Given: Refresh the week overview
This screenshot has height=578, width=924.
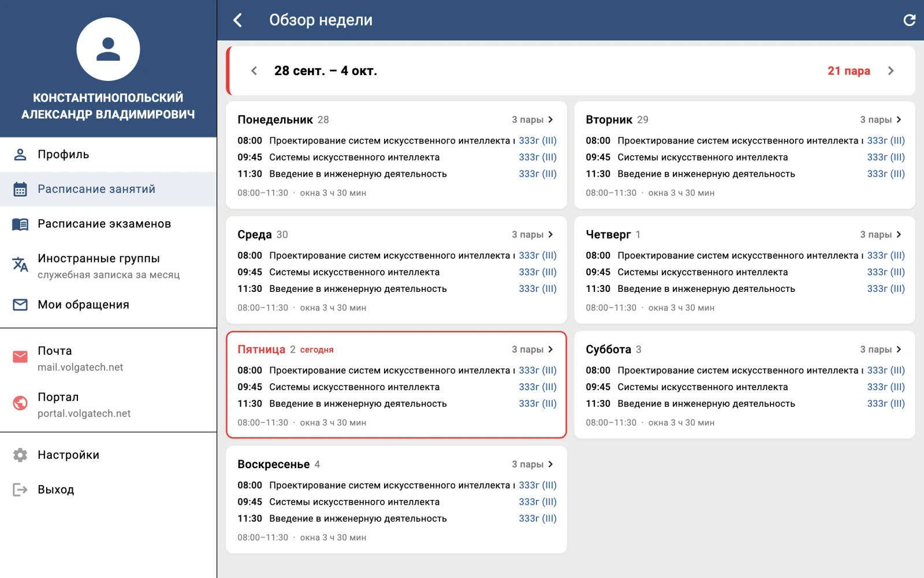Looking at the screenshot, I should [910, 20].
